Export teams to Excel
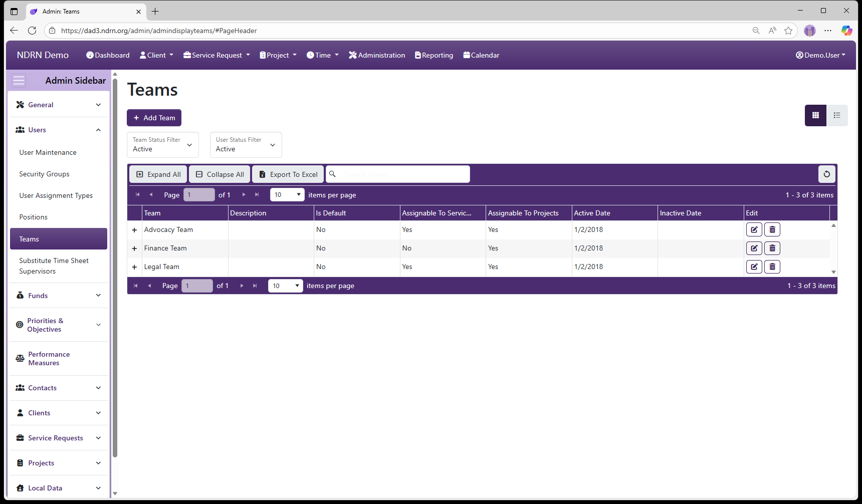Viewport: 862px width, 504px height. (x=288, y=174)
